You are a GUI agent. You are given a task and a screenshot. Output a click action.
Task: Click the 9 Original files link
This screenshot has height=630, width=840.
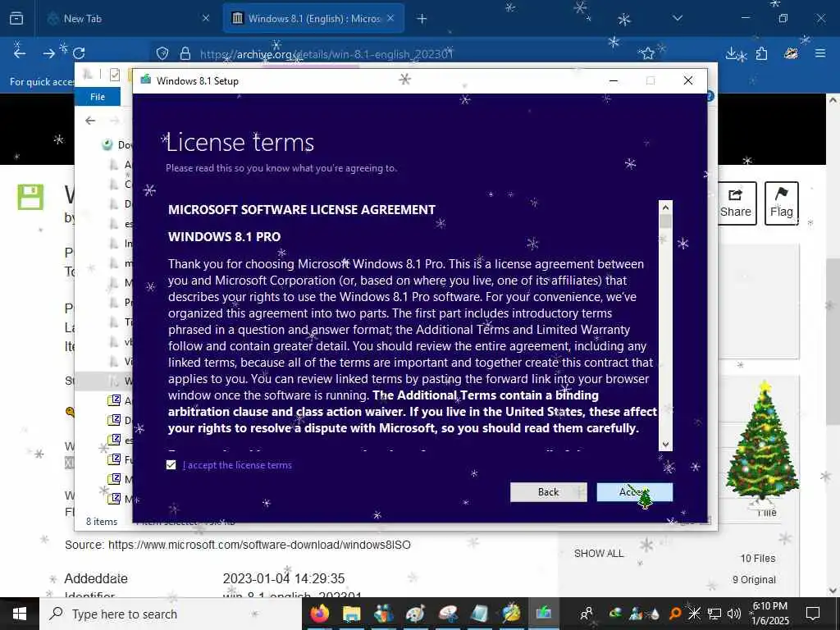754,580
